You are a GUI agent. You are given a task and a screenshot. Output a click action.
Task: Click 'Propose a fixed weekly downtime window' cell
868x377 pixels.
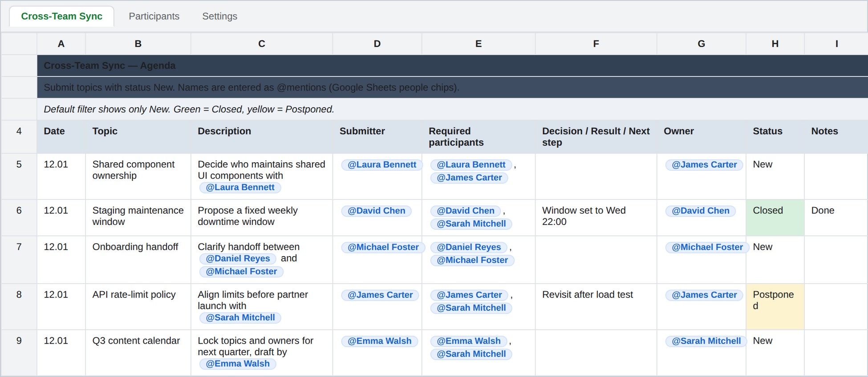(262, 217)
